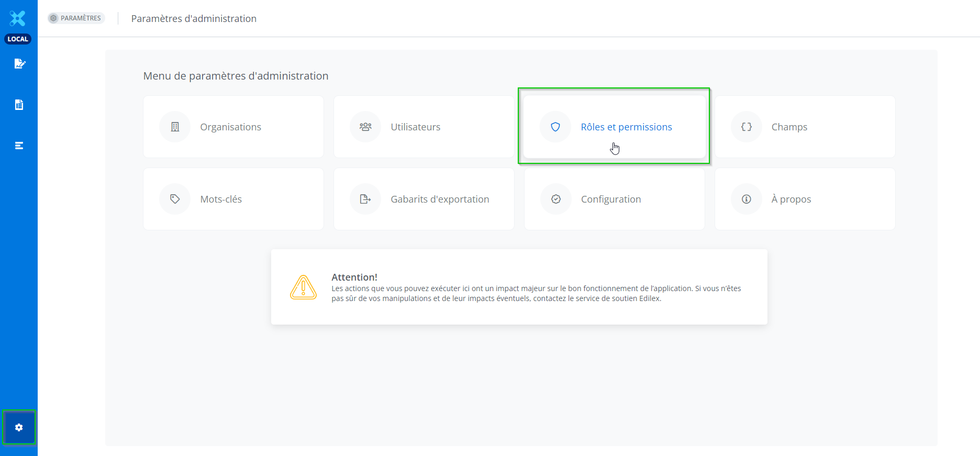Open the Organisations settings link
This screenshot has width=980, height=456.
pos(230,127)
